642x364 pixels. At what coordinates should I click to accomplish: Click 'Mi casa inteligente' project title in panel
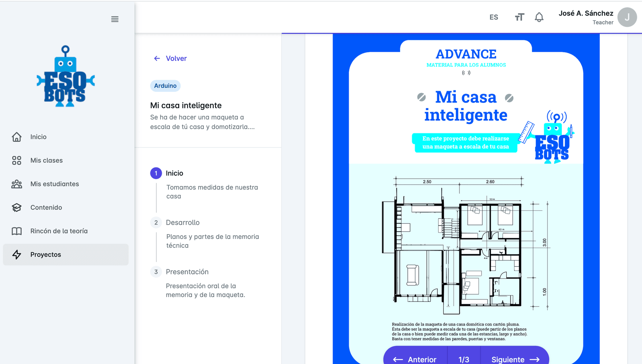tap(186, 105)
